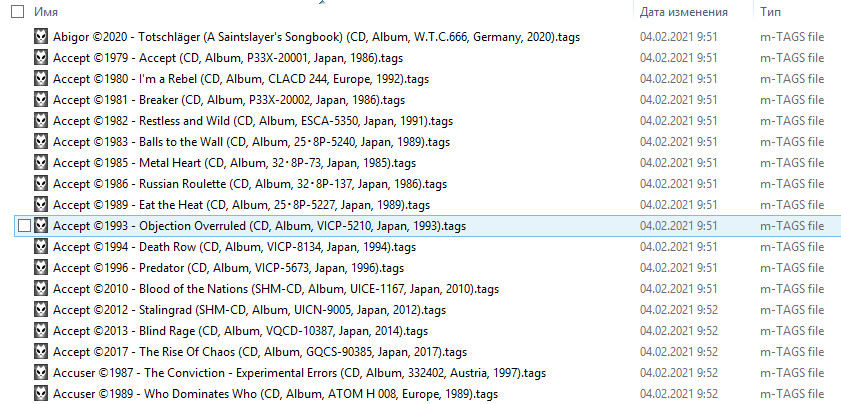This screenshot has width=841, height=404.
Task: Click the m-TAGS icon of Abigor Totschläger file
Action: (x=41, y=37)
